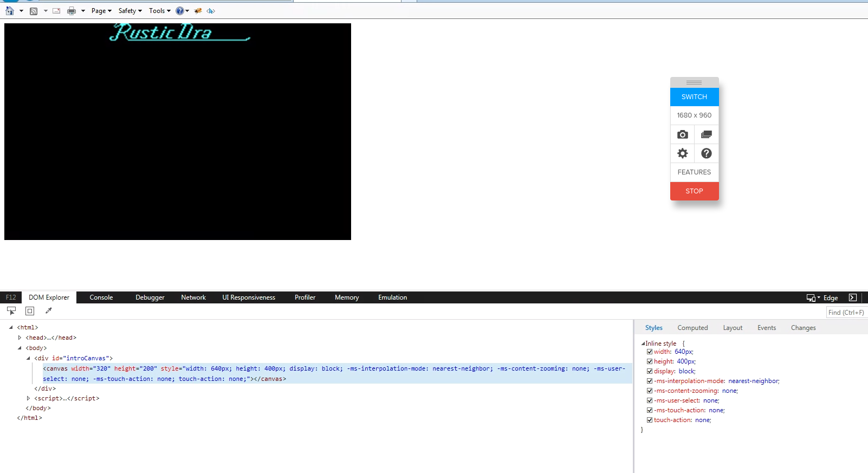Open the Page menu
The image size is (868, 473).
[101, 11]
